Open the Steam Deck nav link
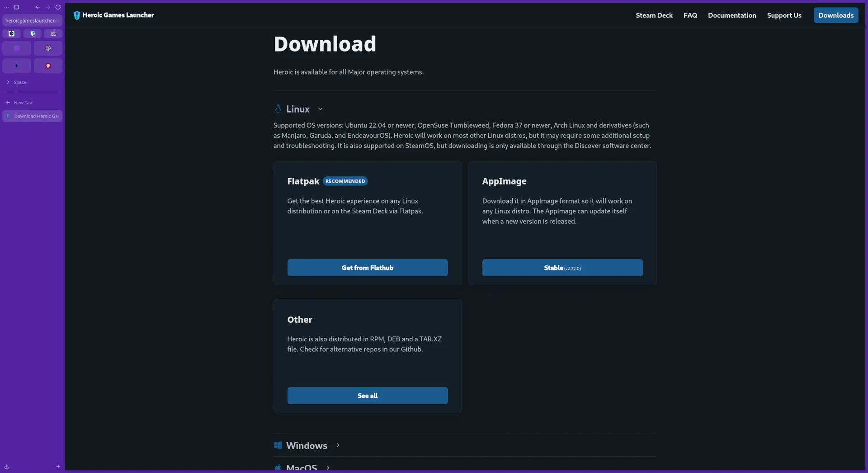This screenshot has height=473, width=868. 654,15
